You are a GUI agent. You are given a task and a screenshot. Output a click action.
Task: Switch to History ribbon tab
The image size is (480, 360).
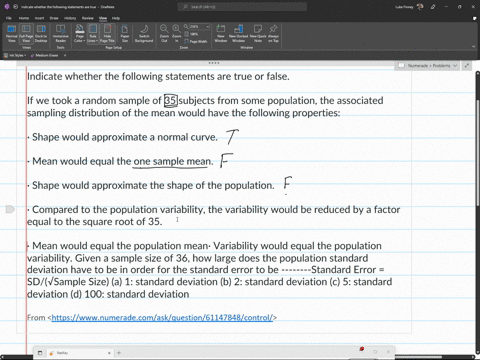70,18
